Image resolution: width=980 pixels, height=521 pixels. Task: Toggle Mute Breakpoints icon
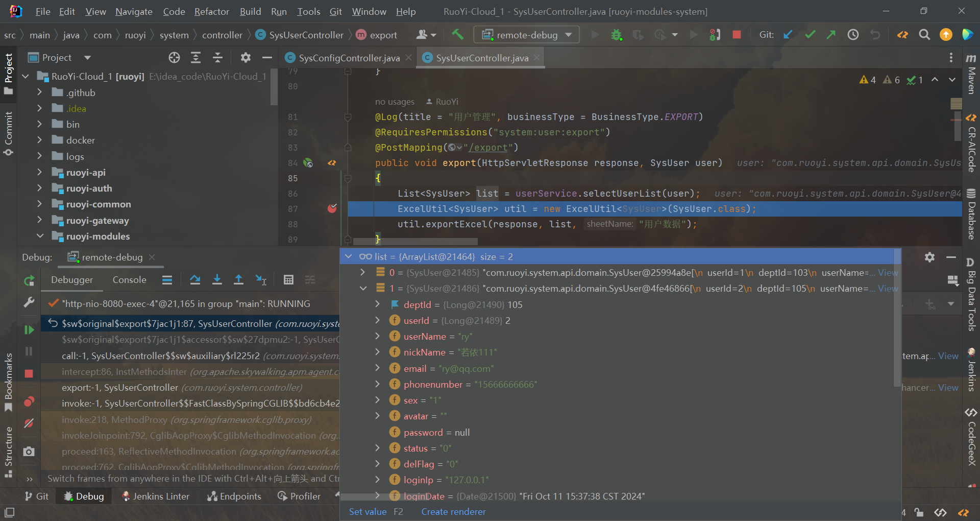point(29,423)
